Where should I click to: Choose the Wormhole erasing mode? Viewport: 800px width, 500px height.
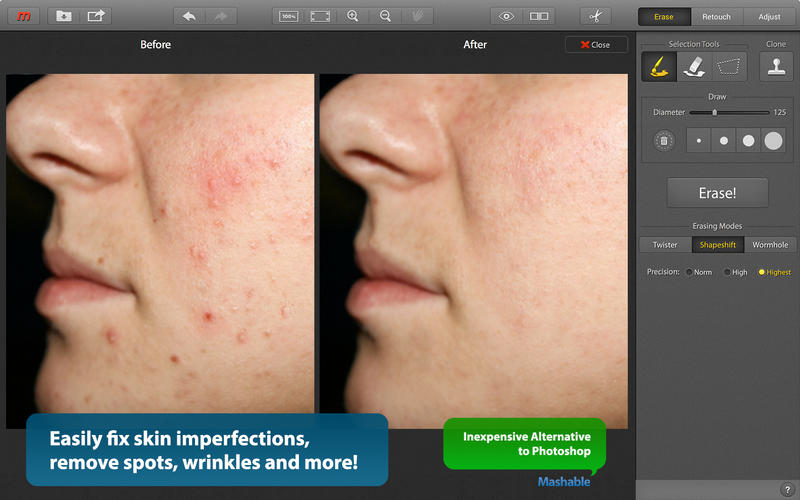(x=770, y=245)
